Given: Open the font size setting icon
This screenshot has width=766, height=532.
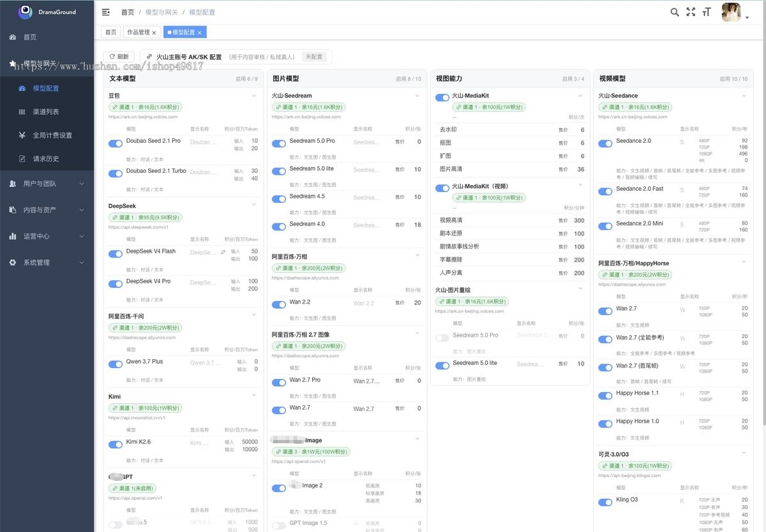Looking at the screenshot, I should [707, 12].
